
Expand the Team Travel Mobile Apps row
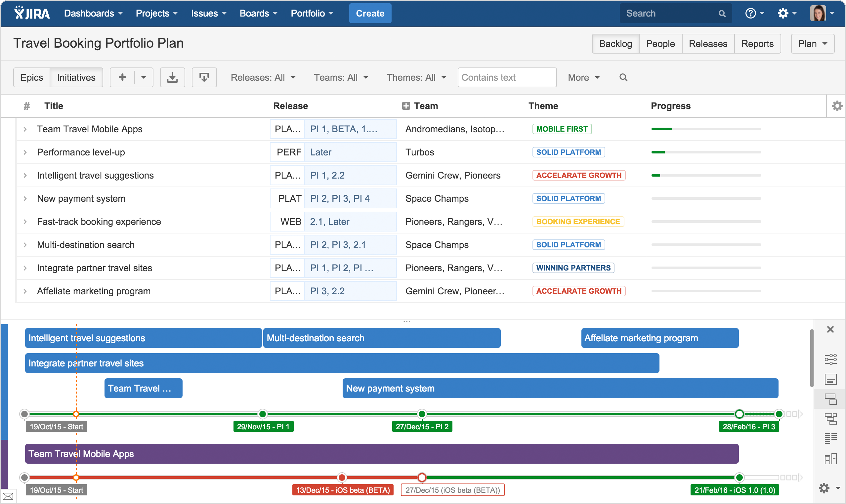25,129
